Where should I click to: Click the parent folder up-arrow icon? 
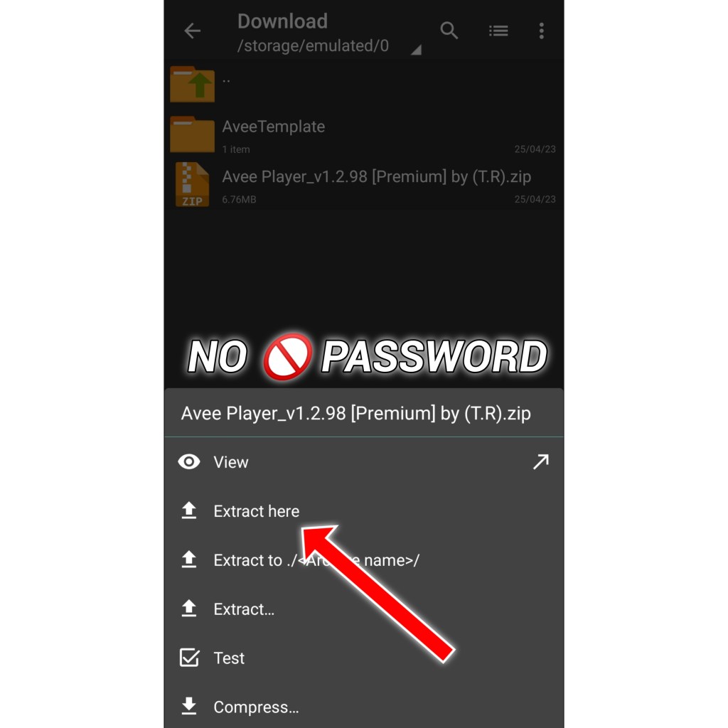(192, 84)
